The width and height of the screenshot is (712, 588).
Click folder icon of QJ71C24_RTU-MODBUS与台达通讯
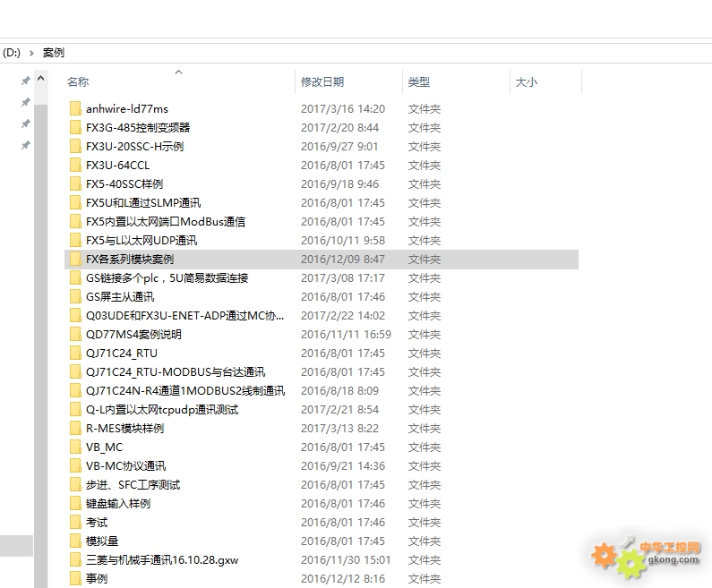coord(75,372)
